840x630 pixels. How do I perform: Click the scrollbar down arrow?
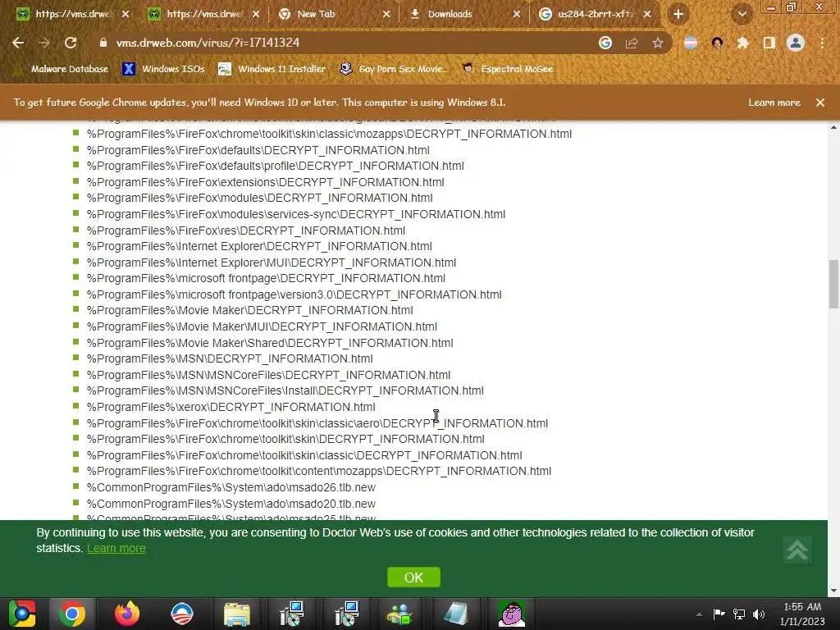tap(833, 591)
